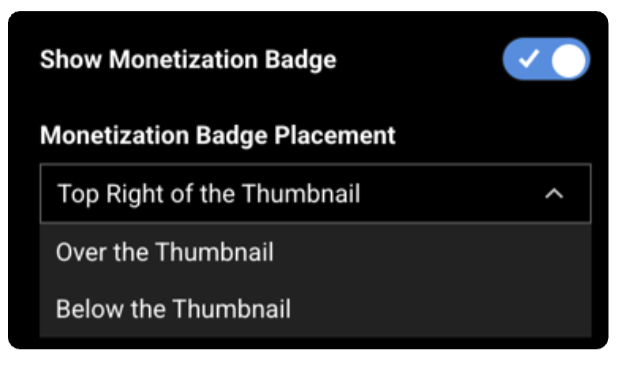Click the Show Monetization Badge label

point(188,60)
